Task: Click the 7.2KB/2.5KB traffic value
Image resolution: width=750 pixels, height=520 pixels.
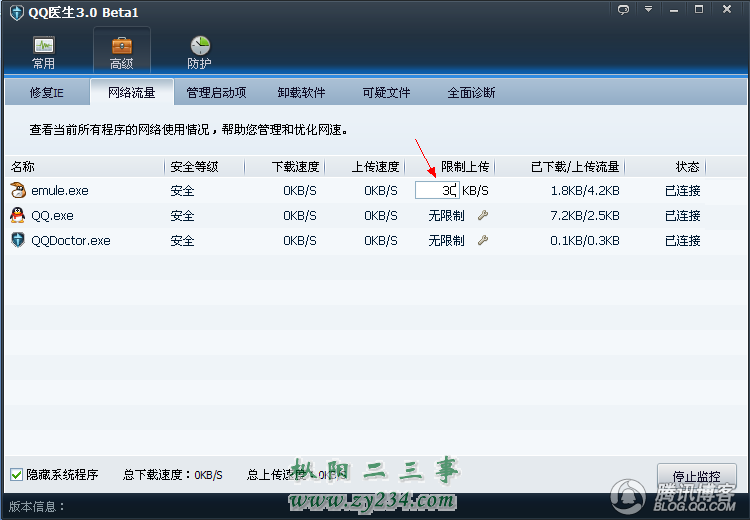Action: pos(585,215)
